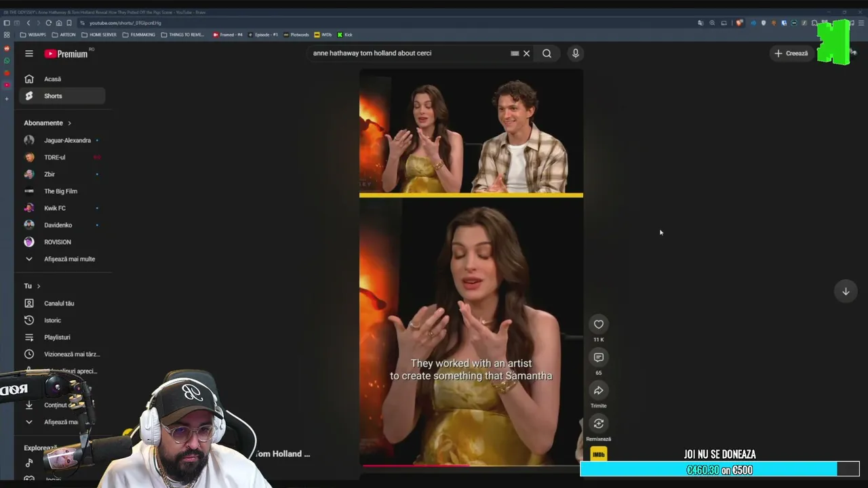
Task: Open the FILMMAKING bookmarks folder
Action: pos(138,35)
